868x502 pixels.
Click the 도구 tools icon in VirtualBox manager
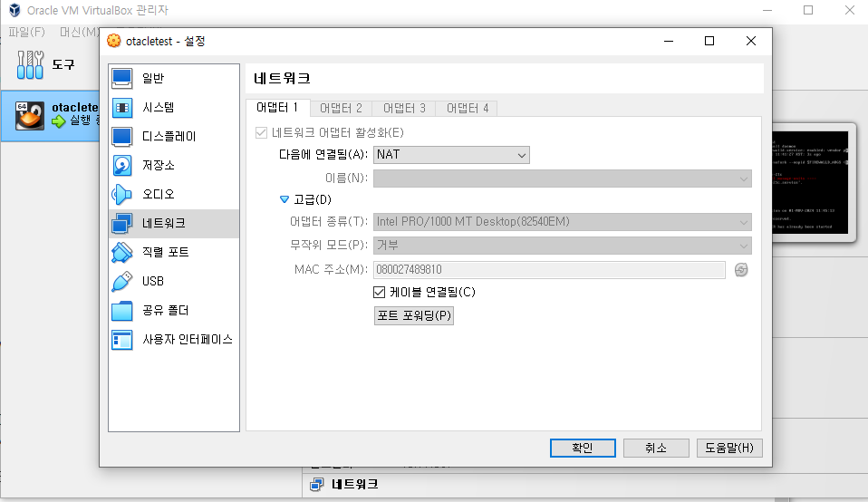point(30,64)
